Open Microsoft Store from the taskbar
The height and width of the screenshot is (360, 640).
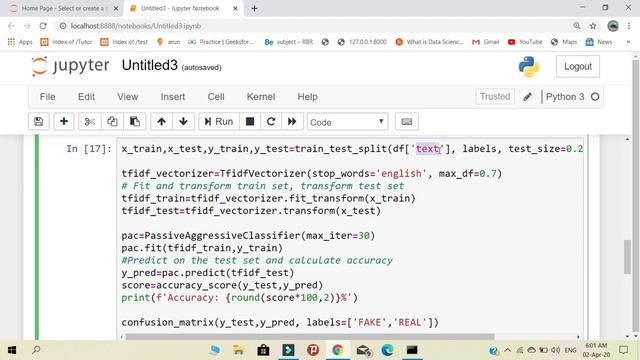(263, 350)
